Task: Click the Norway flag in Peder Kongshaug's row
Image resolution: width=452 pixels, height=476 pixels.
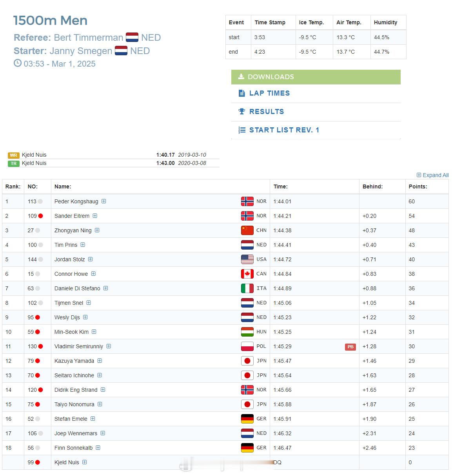Action: click(247, 201)
